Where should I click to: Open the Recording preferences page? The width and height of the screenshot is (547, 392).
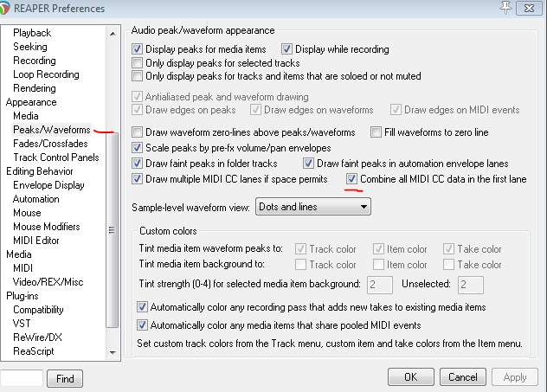tap(35, 61)
